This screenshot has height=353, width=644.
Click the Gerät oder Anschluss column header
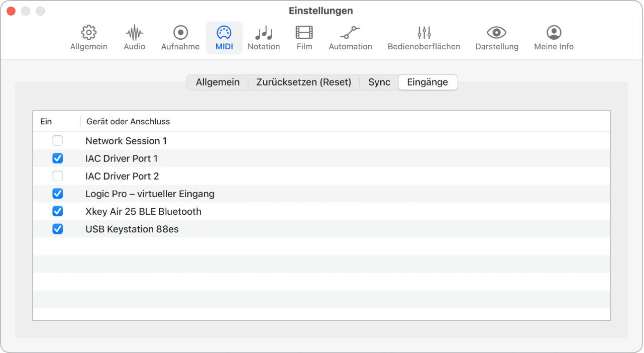click(128, 121)
